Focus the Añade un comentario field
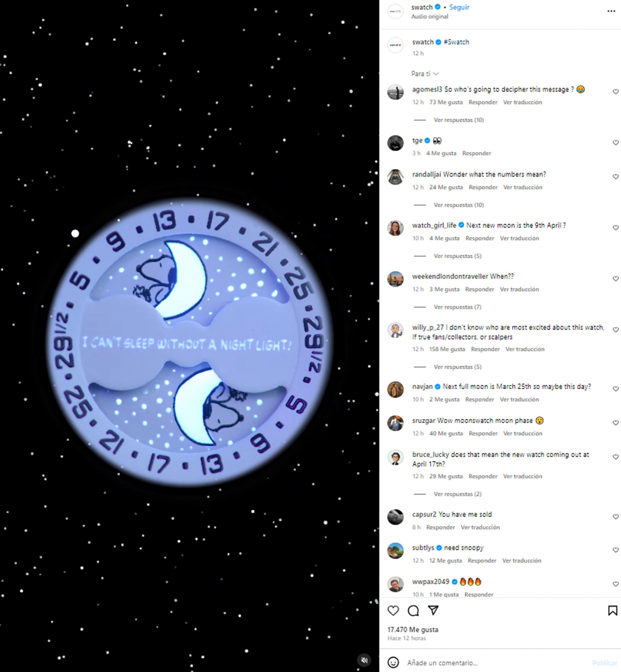The image size is (621, 672). pos(497,663)
